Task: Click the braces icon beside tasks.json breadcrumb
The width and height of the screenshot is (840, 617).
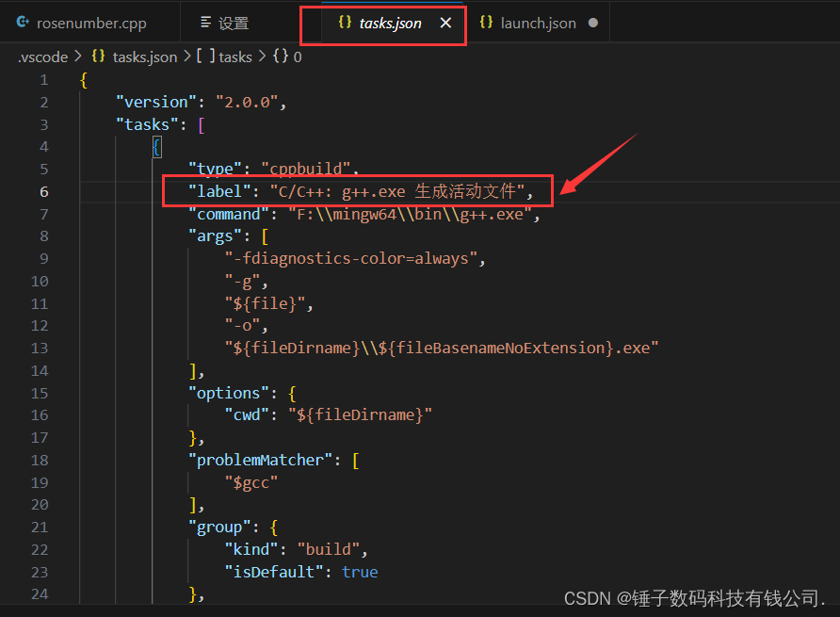Action: 98,57
